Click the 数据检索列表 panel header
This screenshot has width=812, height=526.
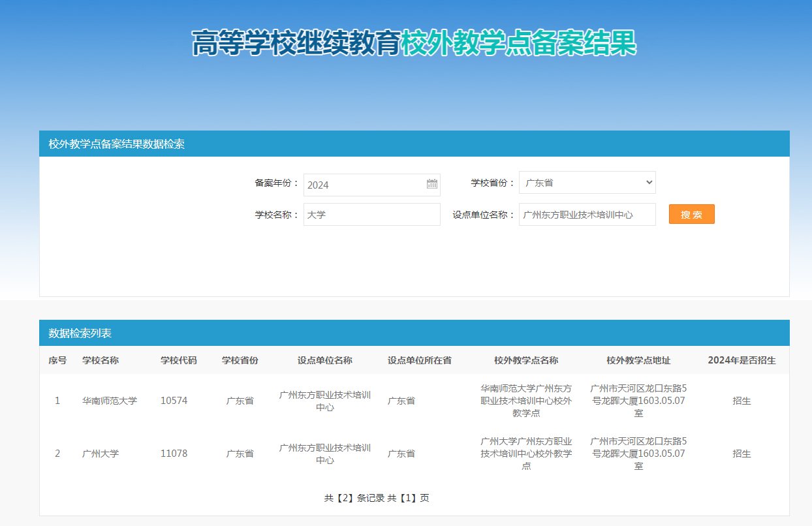point(80,333)
